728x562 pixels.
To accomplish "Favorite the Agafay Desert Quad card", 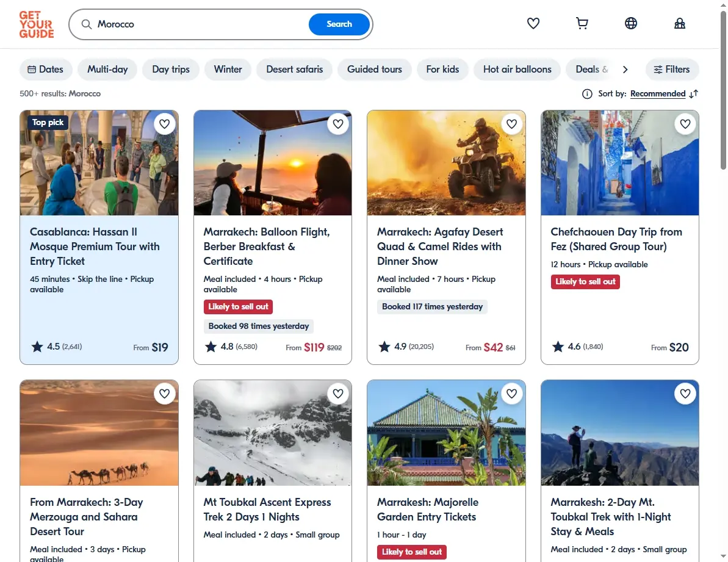I will (x=511, y=124).
